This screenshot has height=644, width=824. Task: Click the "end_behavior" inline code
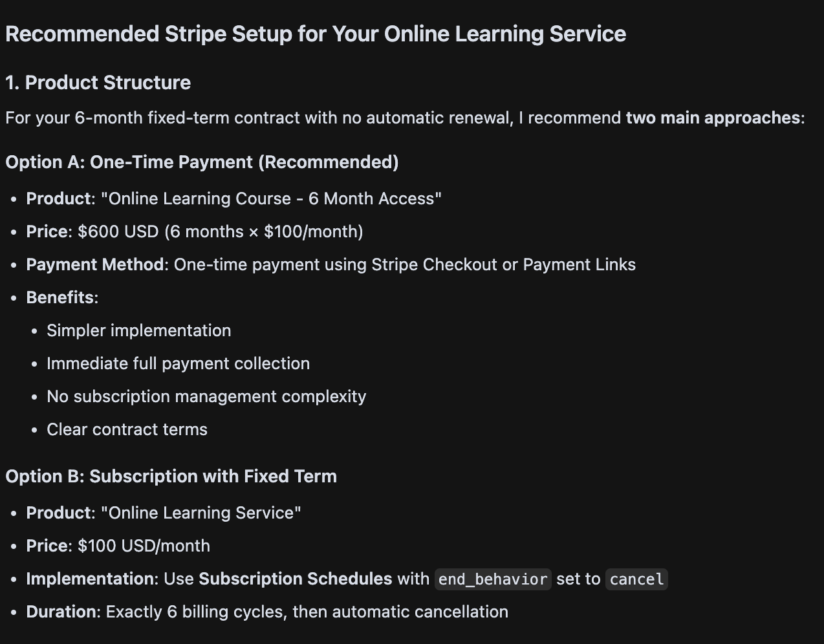[x=493, y=579]
